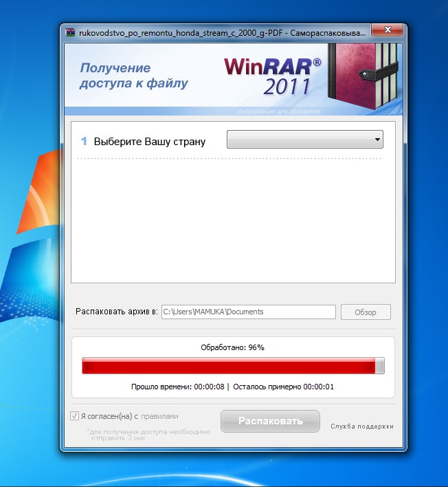Click the 'Обработано: 96%' status text
This screenshot has height=487, width=448.
click(232, 347)
